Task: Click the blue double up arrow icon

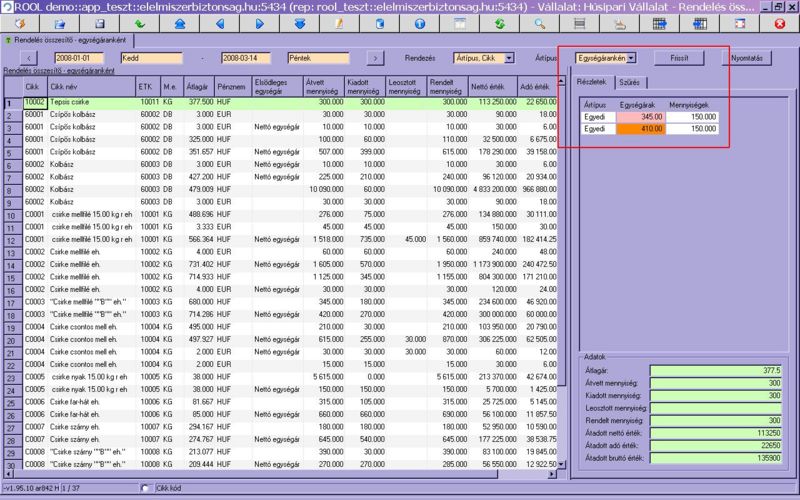Action: pyautogui.click(x=179, y=23)
